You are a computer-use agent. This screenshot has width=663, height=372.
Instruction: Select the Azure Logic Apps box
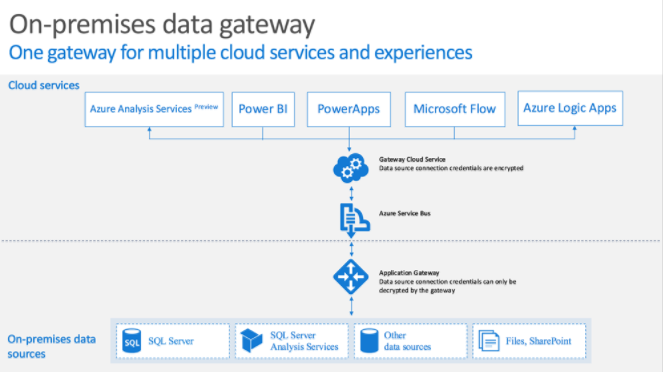click(570, 108)
